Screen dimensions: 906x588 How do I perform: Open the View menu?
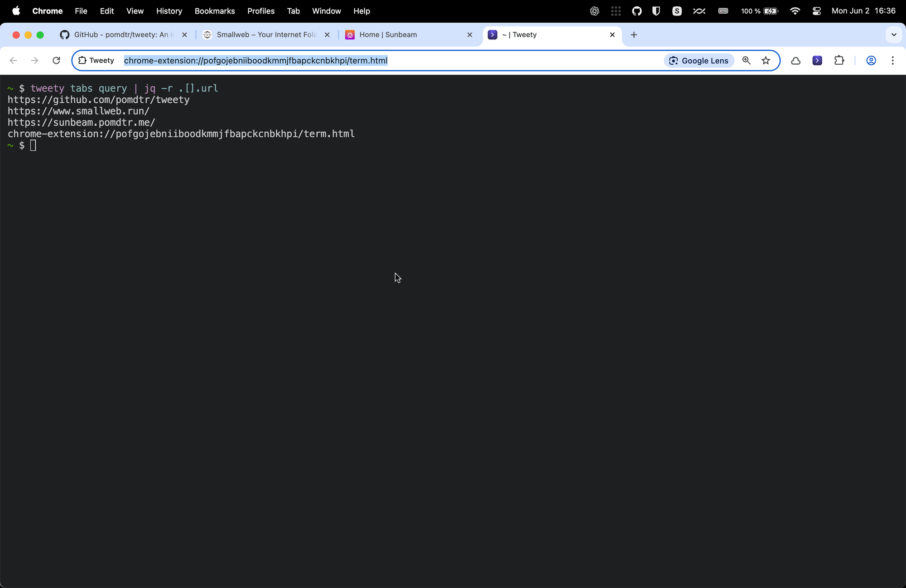pyautogui.click(x=135, y=11)
